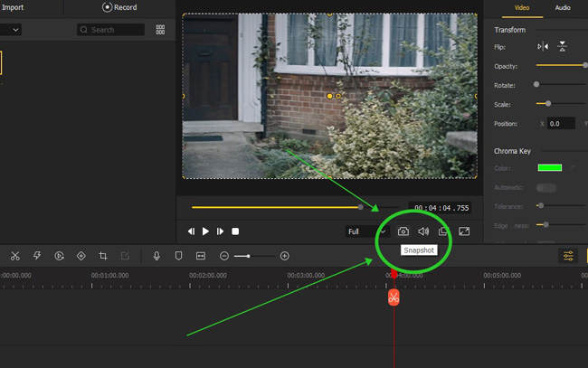
Task: Switch to the Video tab
Action: click(x=522, y=7)
